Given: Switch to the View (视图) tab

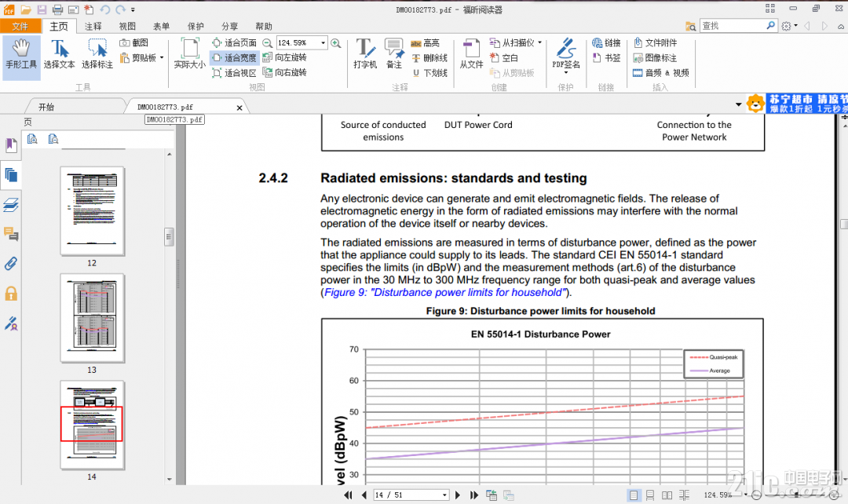Looking at the screenshot, I should [127, 26].
